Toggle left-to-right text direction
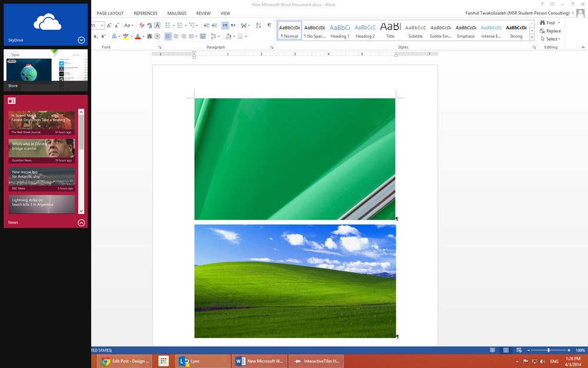Screen dimensions: 588x368 tap(225, 25)
